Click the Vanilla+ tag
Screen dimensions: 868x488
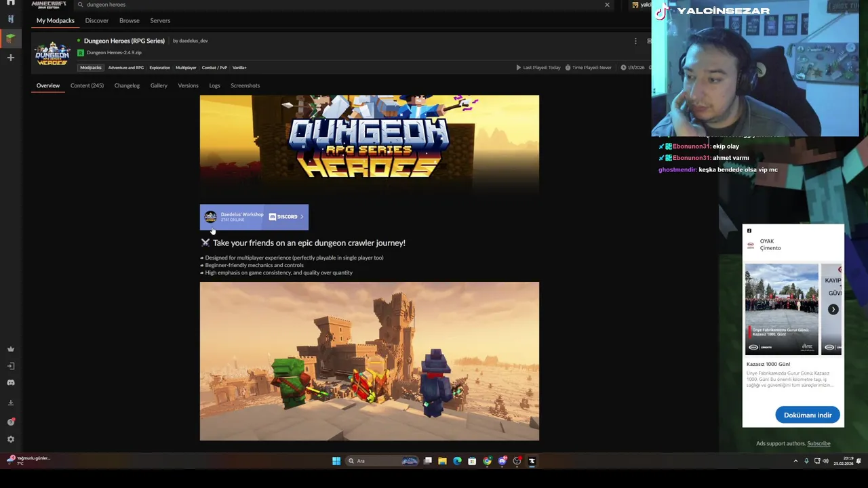[239, 68]
